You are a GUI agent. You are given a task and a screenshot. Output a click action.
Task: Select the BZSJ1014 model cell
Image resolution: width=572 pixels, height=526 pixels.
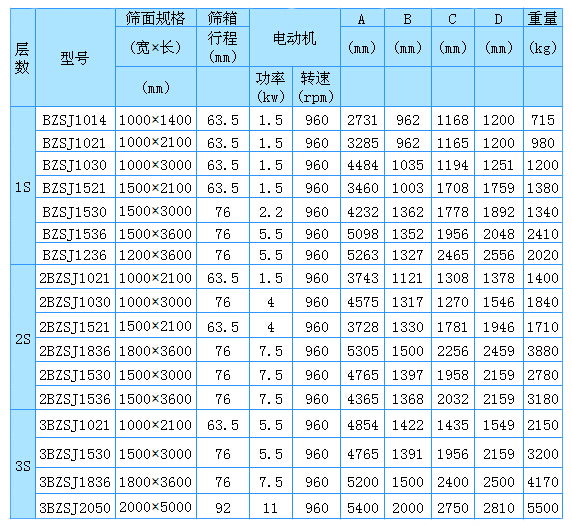click(76, 119)
